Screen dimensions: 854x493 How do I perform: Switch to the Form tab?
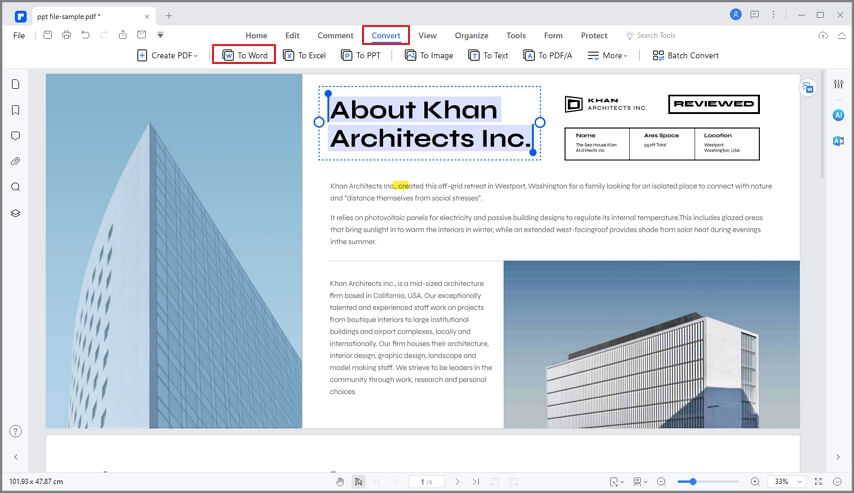pos(553,35)
